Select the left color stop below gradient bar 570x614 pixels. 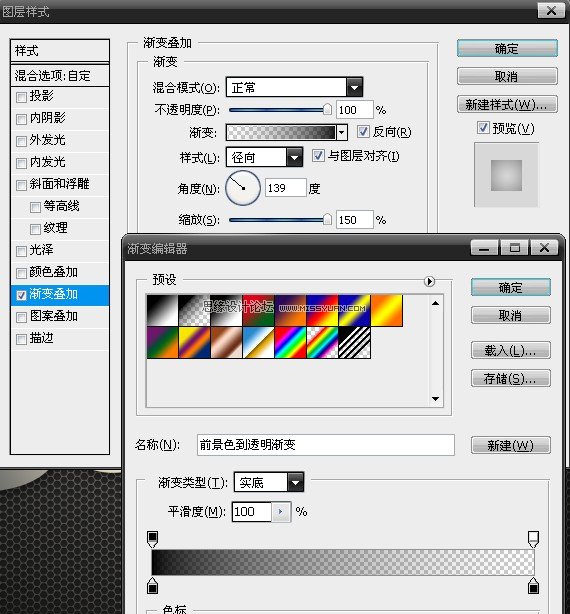pyautogui.click(x=152, y=585)
